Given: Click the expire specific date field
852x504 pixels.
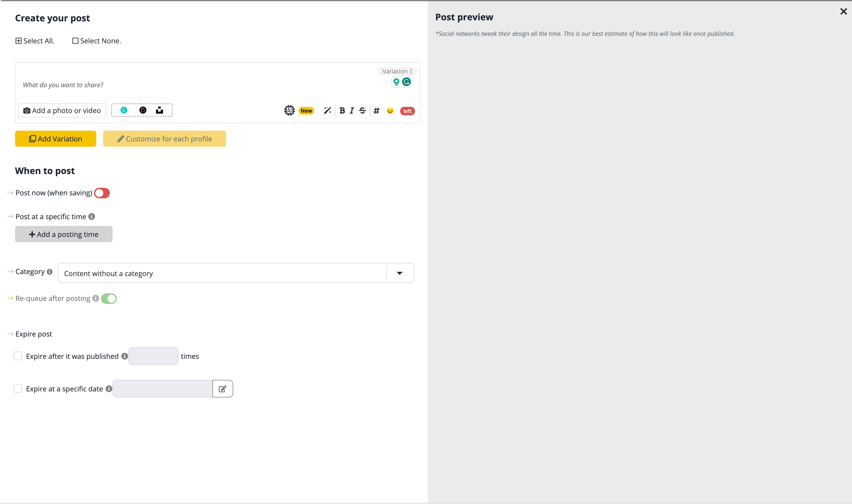Looking at the screenshot, I should click(x=163, y=388).
